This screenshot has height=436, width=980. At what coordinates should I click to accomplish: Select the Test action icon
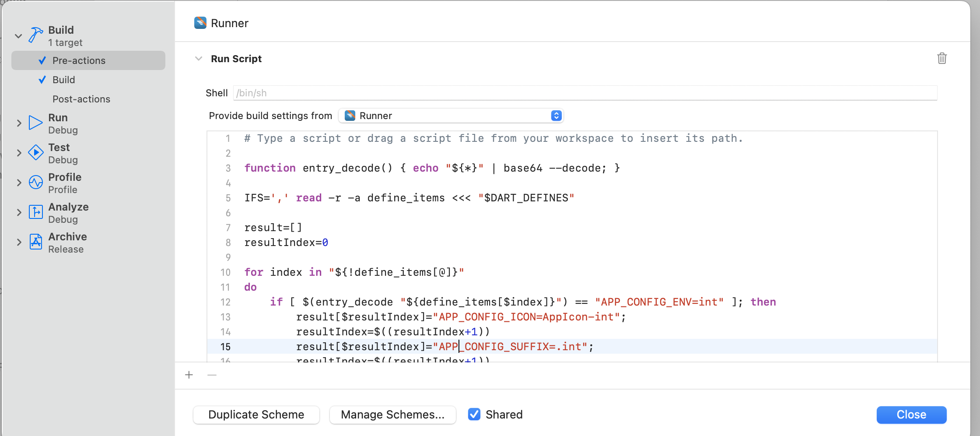pyautogui.click(x=35, y=153)
